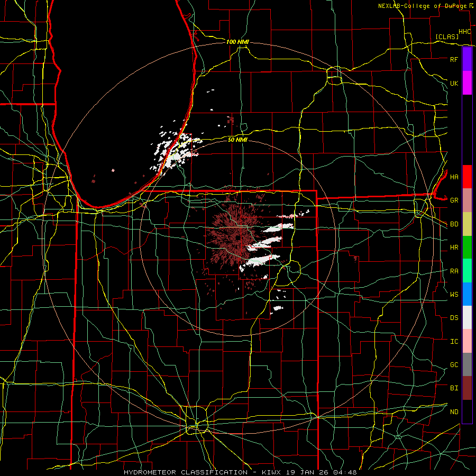Viewport: 476px width, 476px height.
Task: Click the GR legend label
Action: [x=454, y=200]
